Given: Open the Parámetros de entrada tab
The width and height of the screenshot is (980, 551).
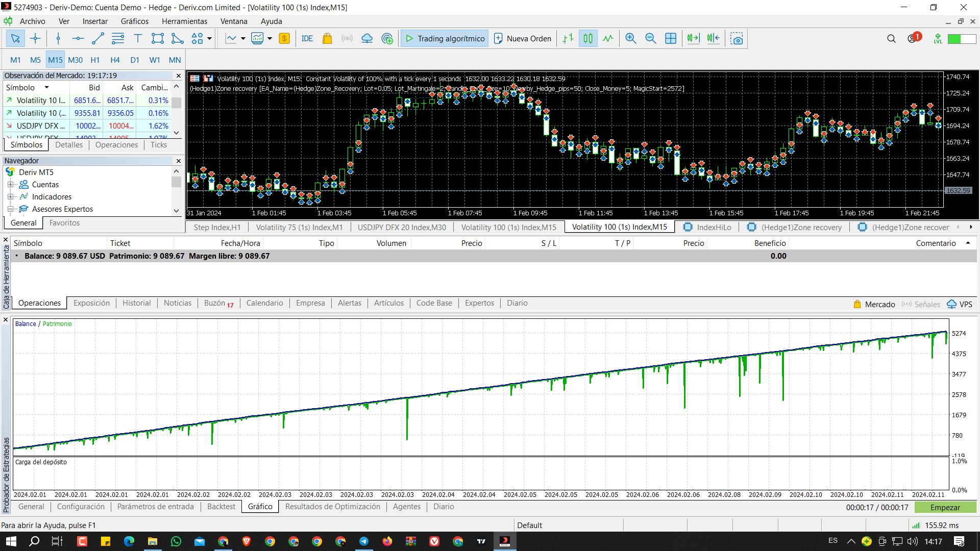Looking at the screenshot, I should pos(156,507).
